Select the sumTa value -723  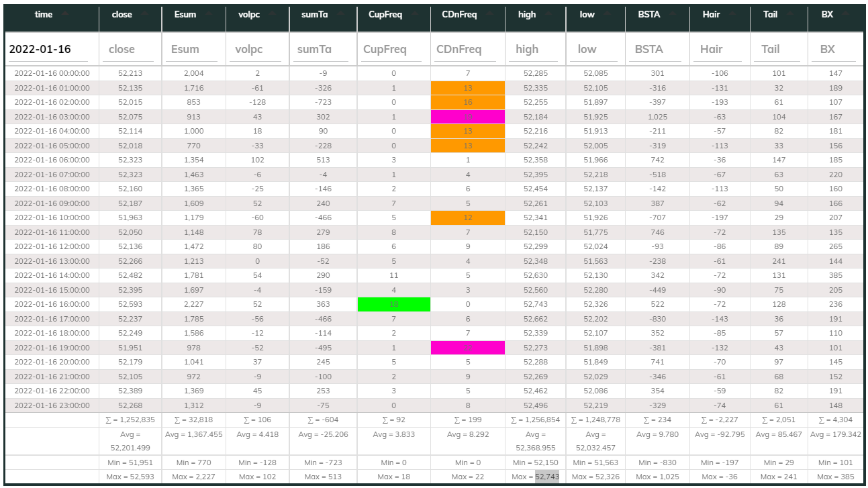(323, 102)
